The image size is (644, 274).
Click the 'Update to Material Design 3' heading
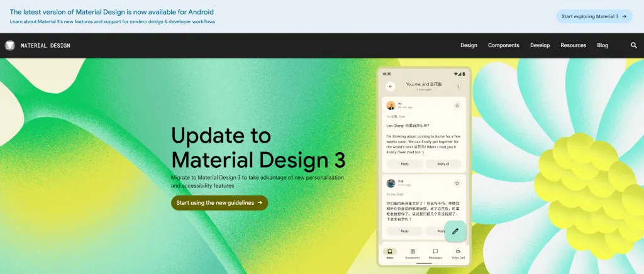[258, 147]
